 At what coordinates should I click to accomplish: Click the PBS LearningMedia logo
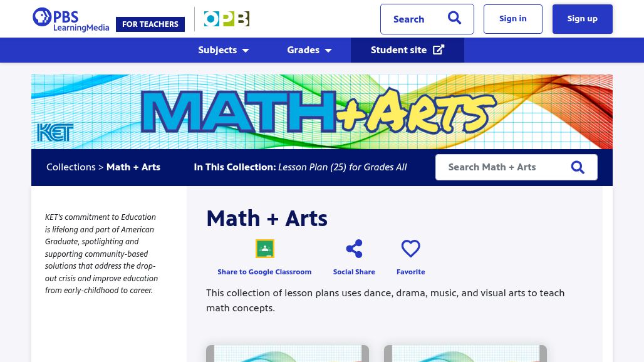pyautogui.click(x=70, y=19)
